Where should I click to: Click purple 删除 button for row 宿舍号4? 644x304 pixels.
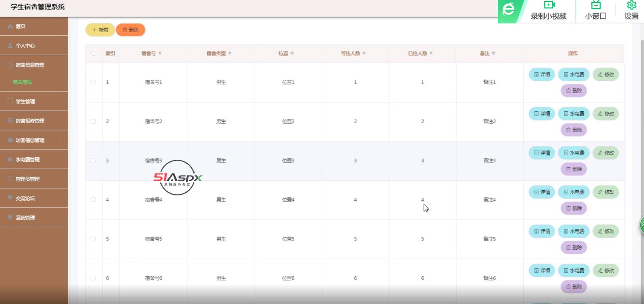point(574,208)
